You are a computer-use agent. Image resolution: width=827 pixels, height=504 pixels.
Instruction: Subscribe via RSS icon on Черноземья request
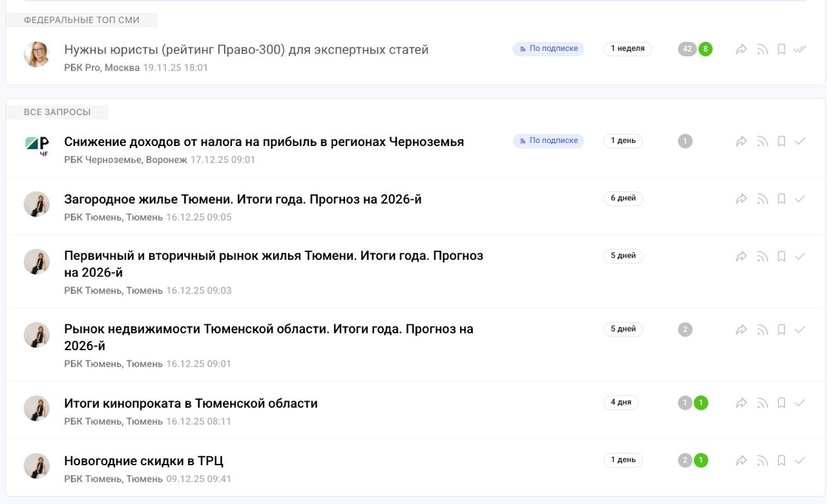pyautogui.click(x=763, y=142)
